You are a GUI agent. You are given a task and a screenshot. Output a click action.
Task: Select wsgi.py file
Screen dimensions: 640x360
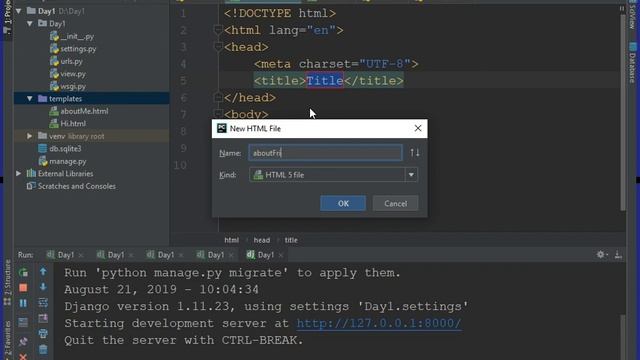(73, 86)
